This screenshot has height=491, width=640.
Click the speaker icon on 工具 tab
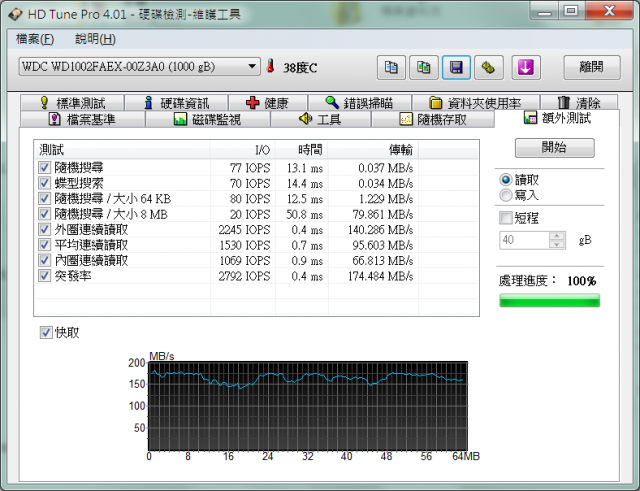click(x=305, y=119)
